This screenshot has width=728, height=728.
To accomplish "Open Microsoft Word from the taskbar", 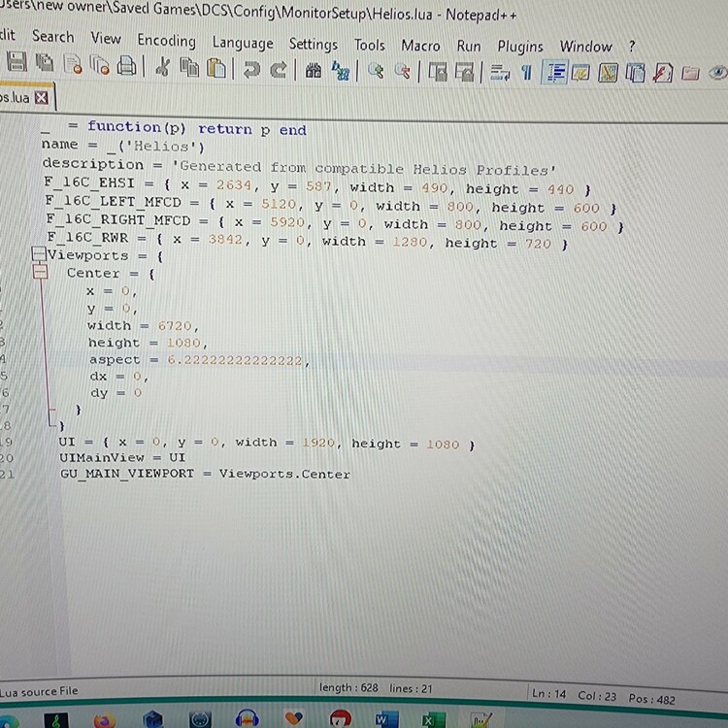I will point(385,719).
